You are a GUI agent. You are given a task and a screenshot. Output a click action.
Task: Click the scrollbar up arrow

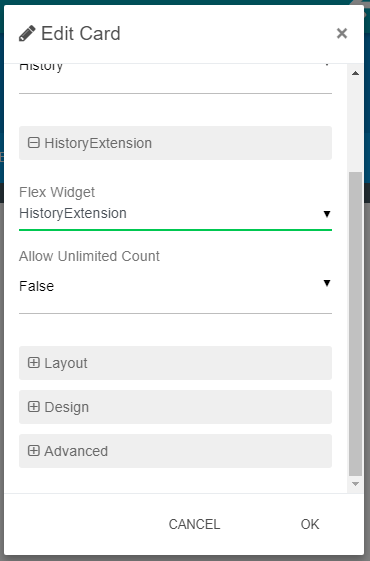click(x=355, y=73)
